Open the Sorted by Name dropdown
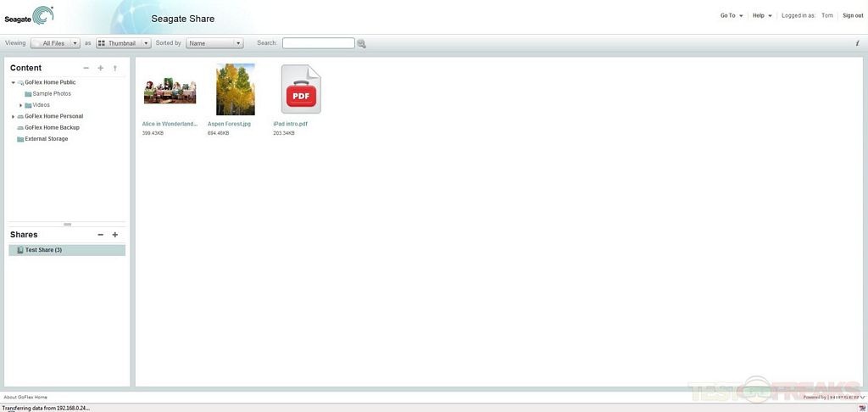The height and width of the screenshot is (412, 868). coord(214,43)
